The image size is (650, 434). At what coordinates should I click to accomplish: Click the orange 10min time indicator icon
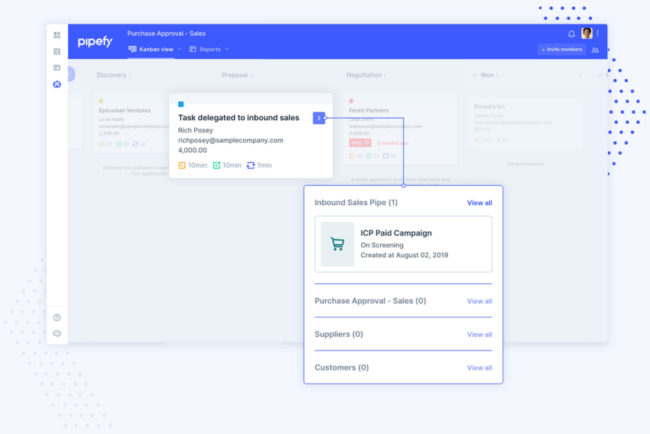182,165
